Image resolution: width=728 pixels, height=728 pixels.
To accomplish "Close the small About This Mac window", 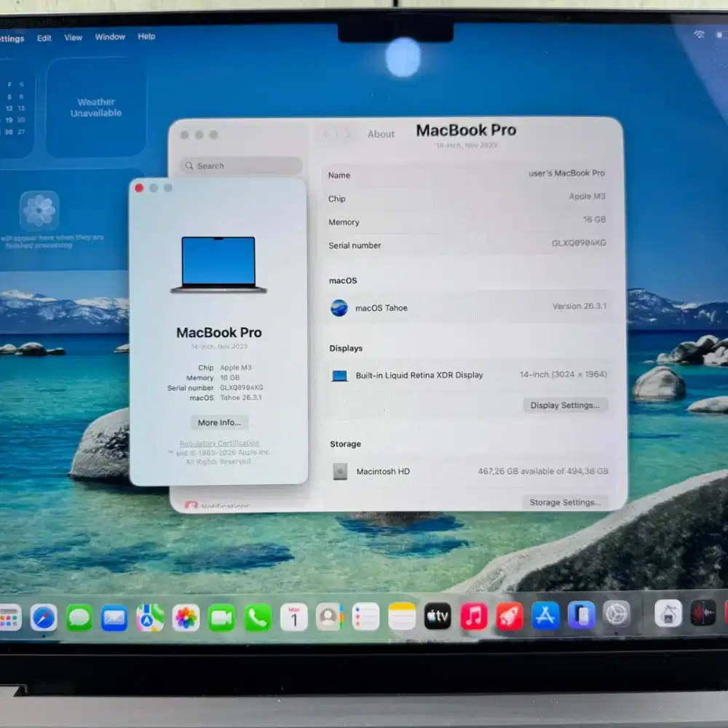I will pyautogui.click(x=139, y=188).
